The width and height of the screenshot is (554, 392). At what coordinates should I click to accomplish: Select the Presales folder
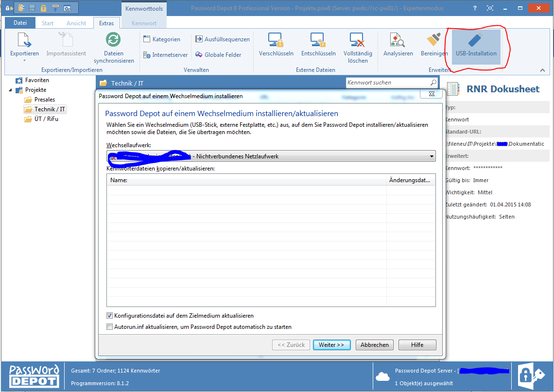40,100
